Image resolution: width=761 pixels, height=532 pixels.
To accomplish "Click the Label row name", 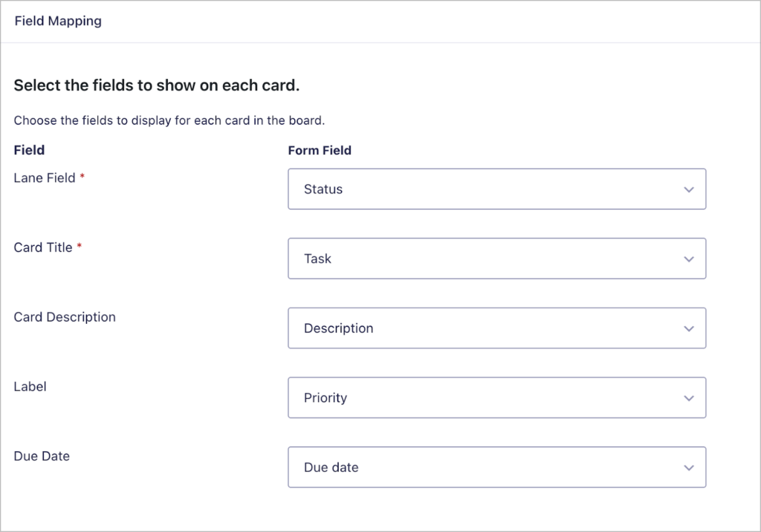I will click(x=30, y=386).
